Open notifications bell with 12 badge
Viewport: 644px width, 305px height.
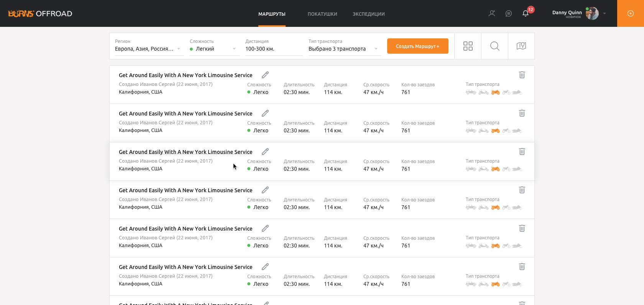pos(526,13)
